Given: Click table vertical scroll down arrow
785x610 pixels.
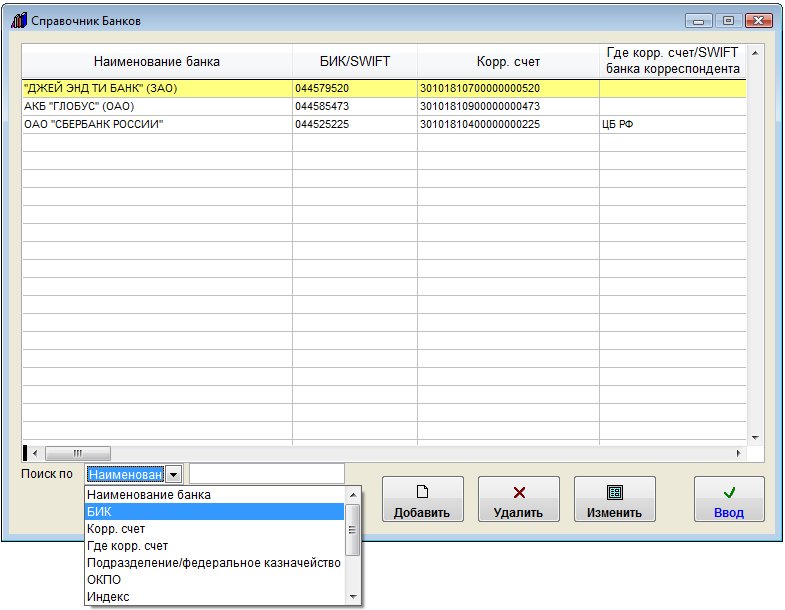Looking at the screenshot, I should [755, 438].
